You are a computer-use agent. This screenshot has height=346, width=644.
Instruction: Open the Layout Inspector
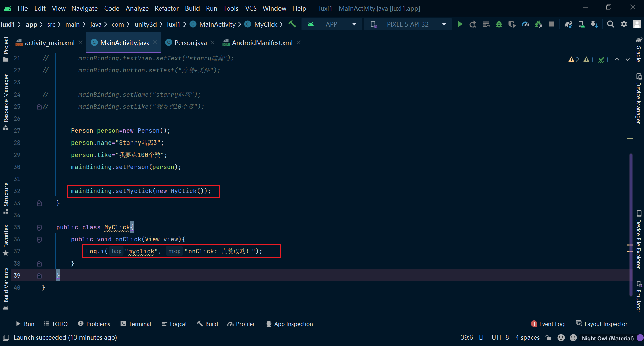(601, 324)
